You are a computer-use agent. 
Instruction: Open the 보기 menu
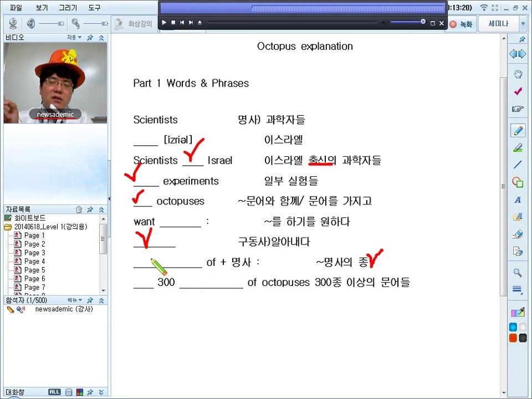42,7
